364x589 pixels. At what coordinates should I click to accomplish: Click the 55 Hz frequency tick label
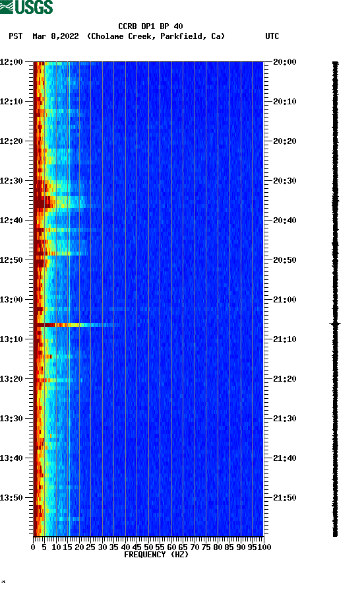pyautogui.click(x=160, y=547)
